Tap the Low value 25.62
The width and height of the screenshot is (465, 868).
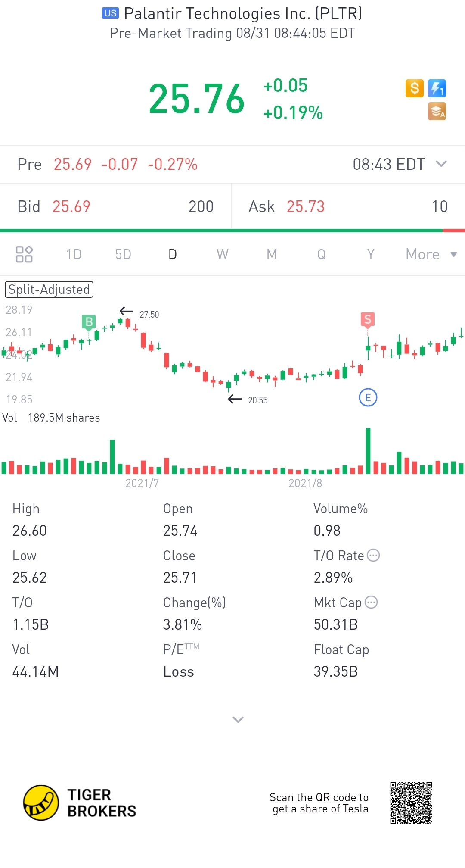[x=30, y=578]
